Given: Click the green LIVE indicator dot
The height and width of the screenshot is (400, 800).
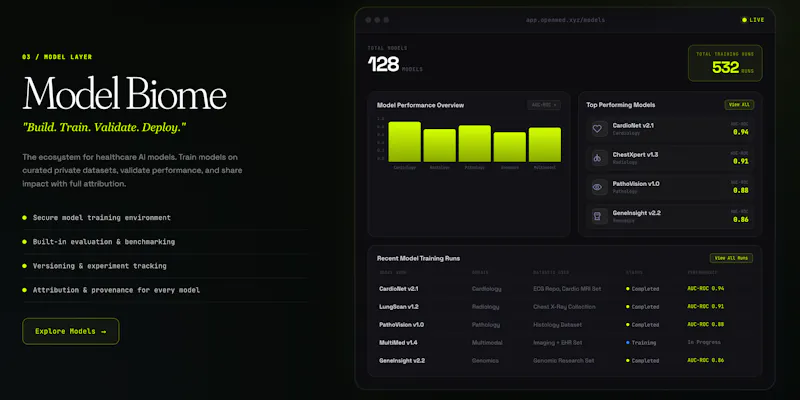Looking at the screenshot, I should point(744,20).
